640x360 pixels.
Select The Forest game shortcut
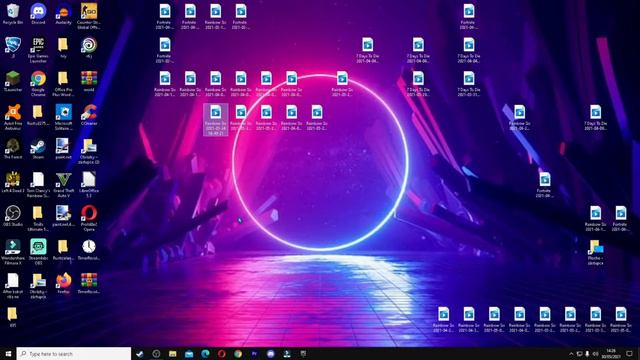click(x=13, y=149)
